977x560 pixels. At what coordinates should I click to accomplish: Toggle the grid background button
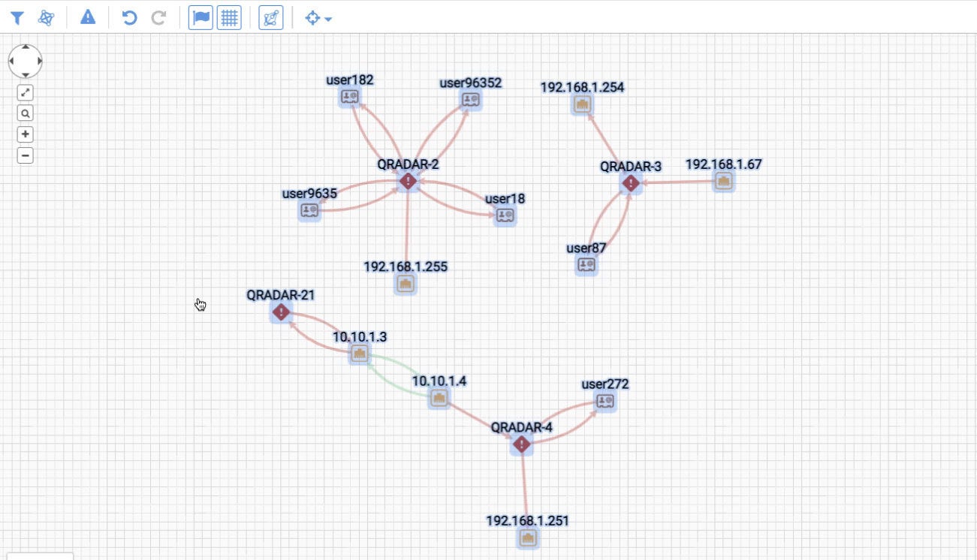click(229, 18)
